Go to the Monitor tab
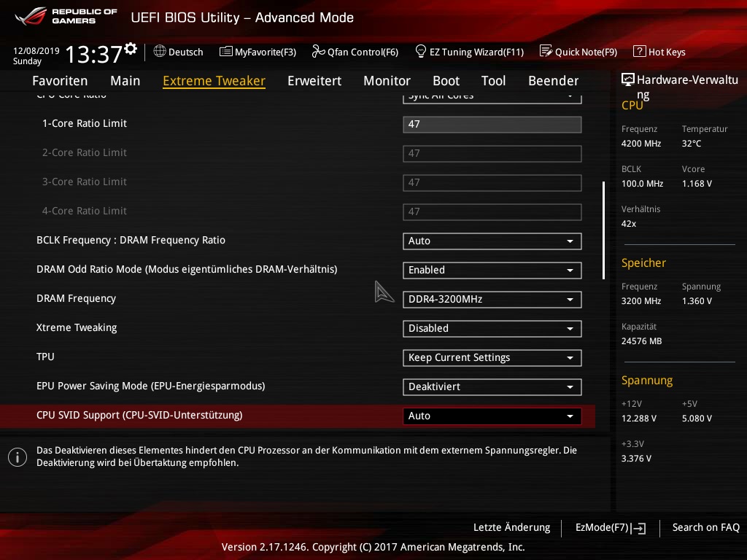The image size is (747, 560). (387, 80)
